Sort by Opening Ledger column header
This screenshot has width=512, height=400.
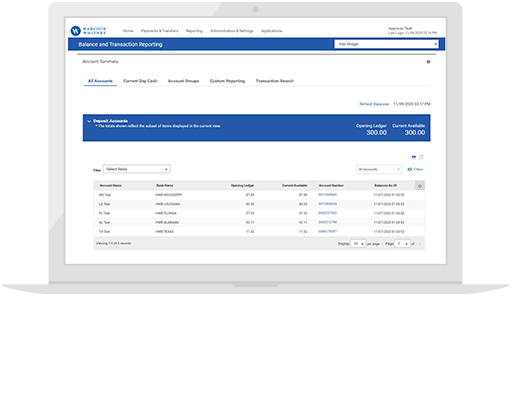click(x=242, y=185)
